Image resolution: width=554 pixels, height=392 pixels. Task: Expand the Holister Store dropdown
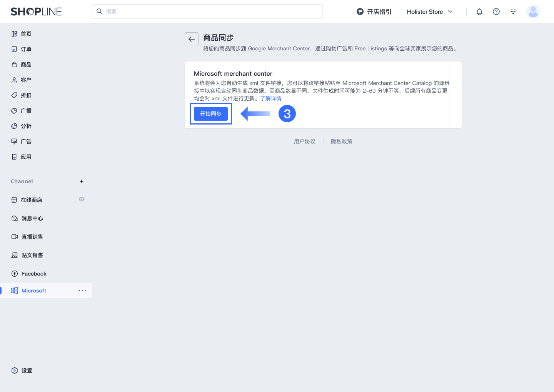(x=430, y=12)
